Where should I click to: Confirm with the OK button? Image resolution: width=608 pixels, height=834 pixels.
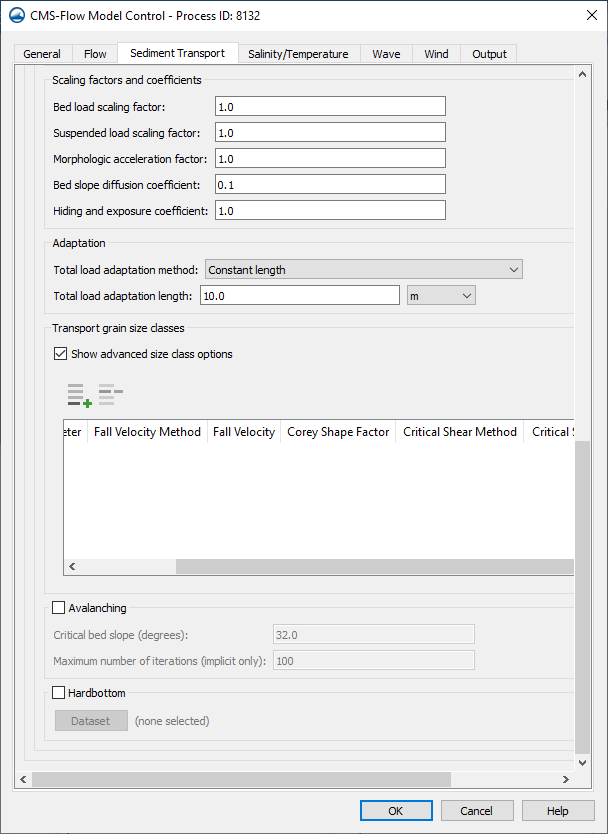(x=396, y=811)
